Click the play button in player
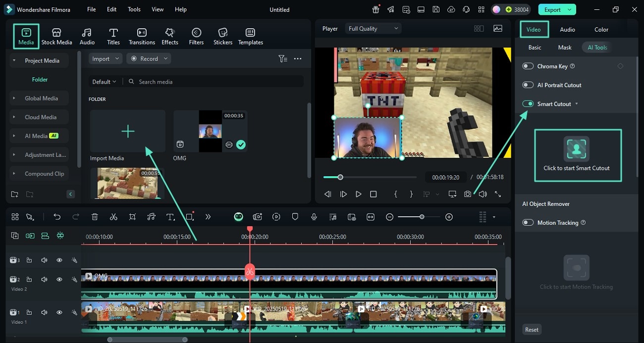The image size is (644, 343). coord(359,194)
